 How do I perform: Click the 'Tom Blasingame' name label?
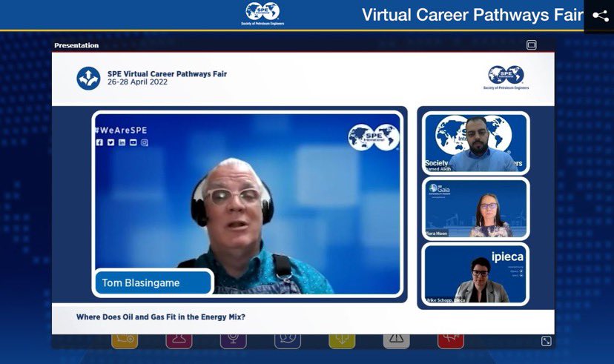pyautogui.click(x=141, y=282)
